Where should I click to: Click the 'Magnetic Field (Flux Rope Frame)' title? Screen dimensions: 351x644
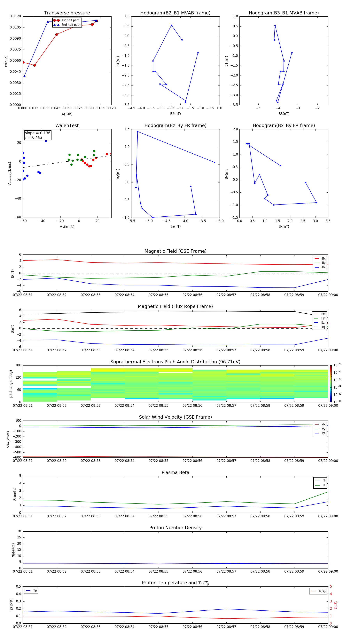175,307
